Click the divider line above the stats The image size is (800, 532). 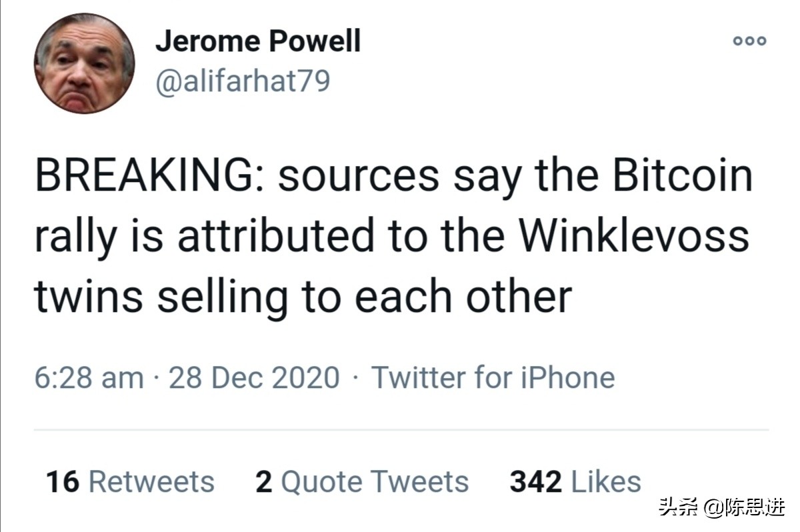coord(400,430)
